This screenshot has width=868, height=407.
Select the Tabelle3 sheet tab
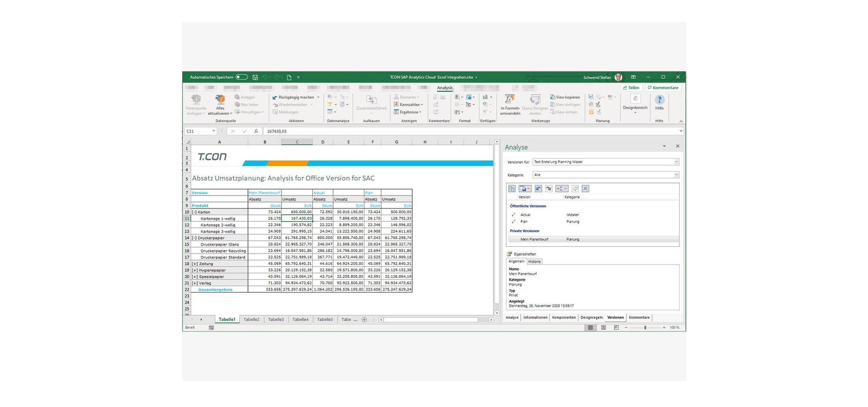click(x=276, y=320)
